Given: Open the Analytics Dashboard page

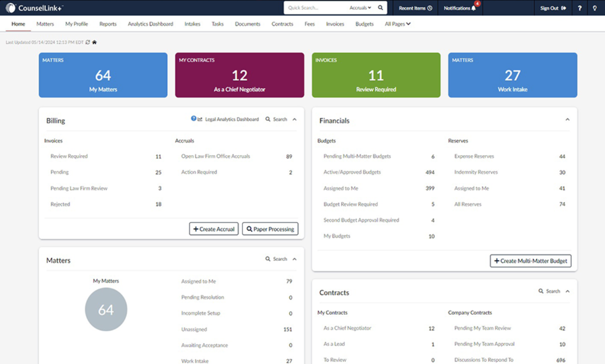Looking at the screenshot, I should coord(150,24).
